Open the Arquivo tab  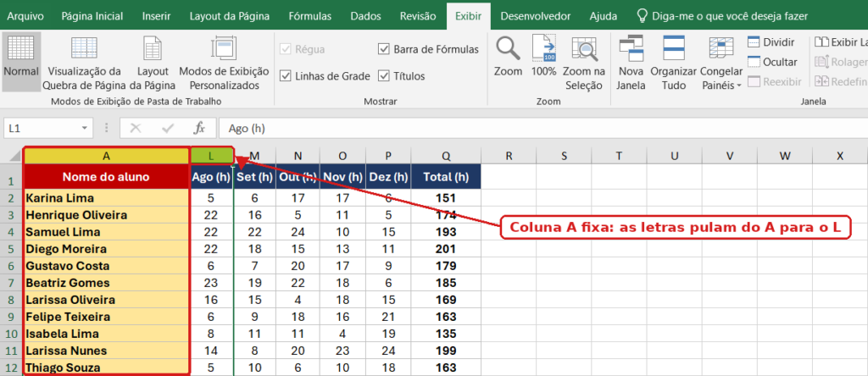coord(25,16)
